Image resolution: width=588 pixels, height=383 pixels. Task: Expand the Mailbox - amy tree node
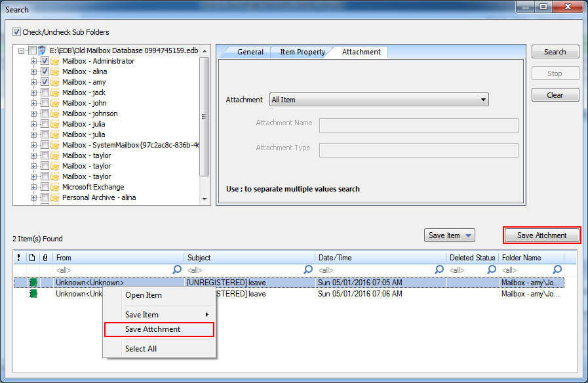34,82
